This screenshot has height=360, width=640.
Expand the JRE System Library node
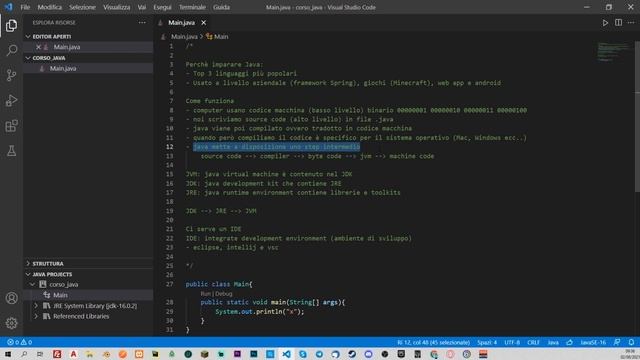tap(36, 306)
